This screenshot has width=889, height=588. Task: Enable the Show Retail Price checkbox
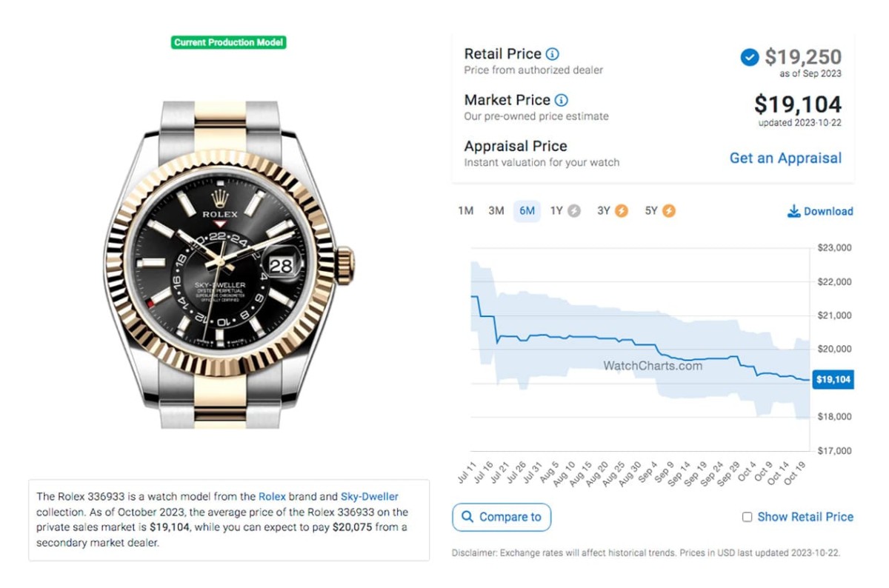[748, 517]
